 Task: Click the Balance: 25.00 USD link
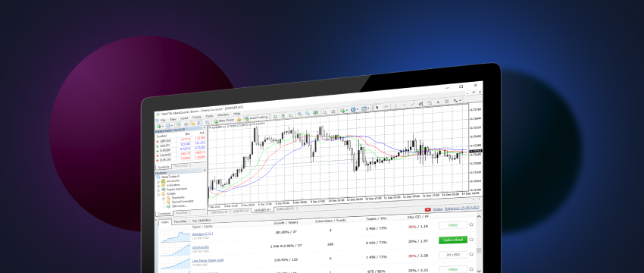click(461, 208)
